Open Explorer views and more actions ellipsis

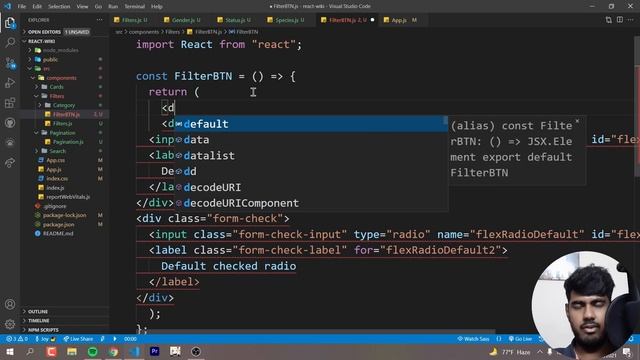tap(100, 20)
